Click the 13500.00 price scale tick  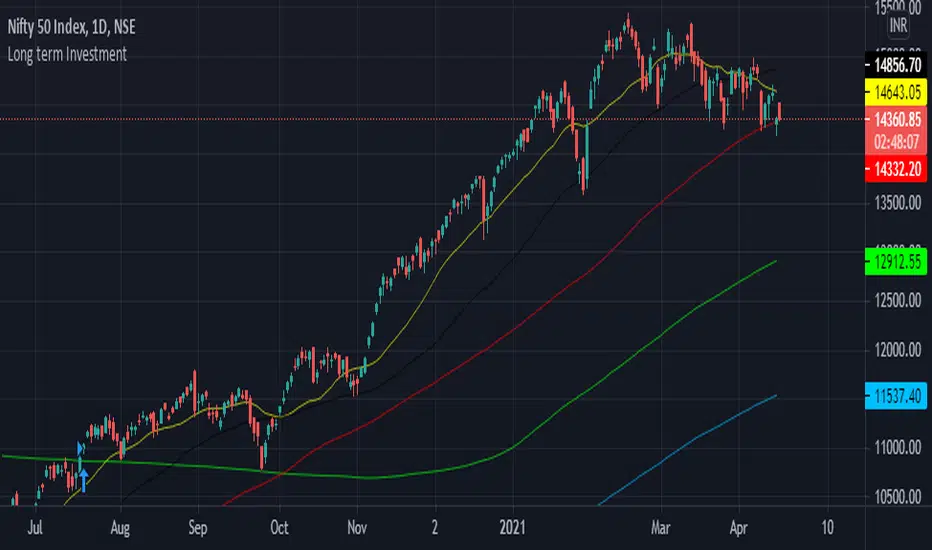point(898,203)
